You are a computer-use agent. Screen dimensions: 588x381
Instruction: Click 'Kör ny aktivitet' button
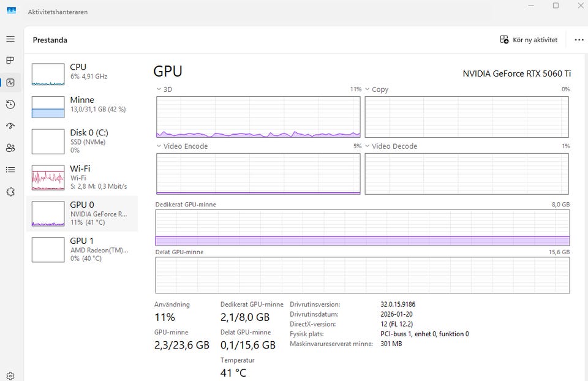pos(529,40)
